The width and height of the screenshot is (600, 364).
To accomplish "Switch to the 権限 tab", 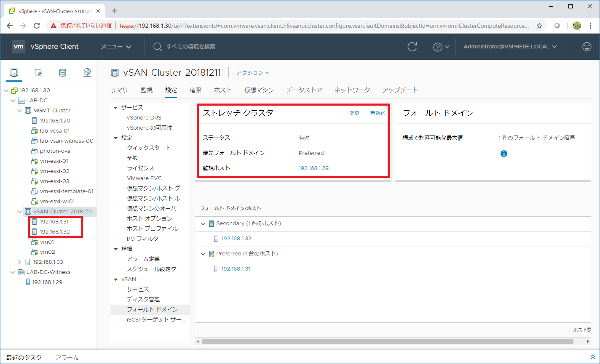I will coord(196,90).
